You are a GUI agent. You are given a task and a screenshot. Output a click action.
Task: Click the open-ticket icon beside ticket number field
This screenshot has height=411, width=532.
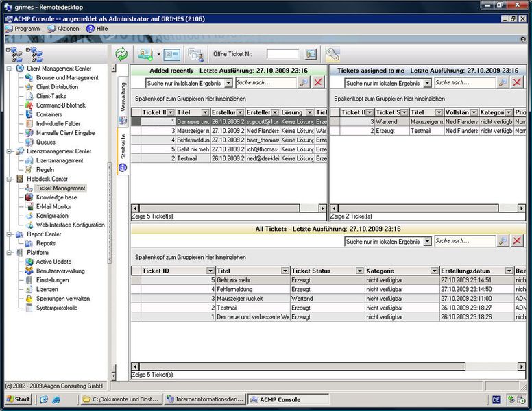pos(311,54)
